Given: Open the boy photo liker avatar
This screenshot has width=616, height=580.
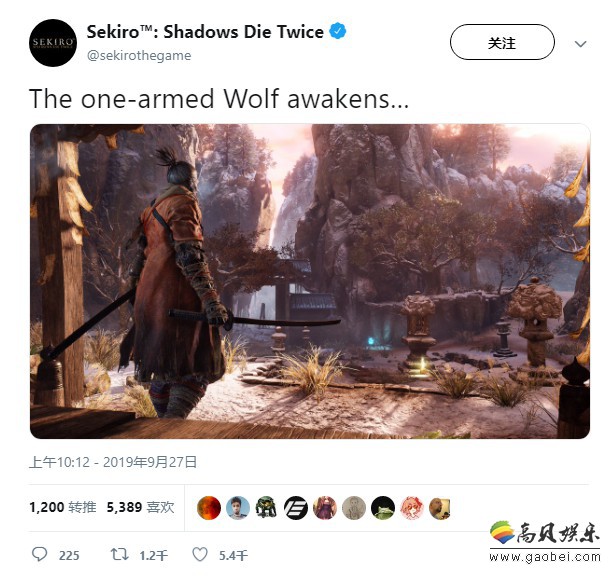Looking at the screenshot, I should 238,508.
